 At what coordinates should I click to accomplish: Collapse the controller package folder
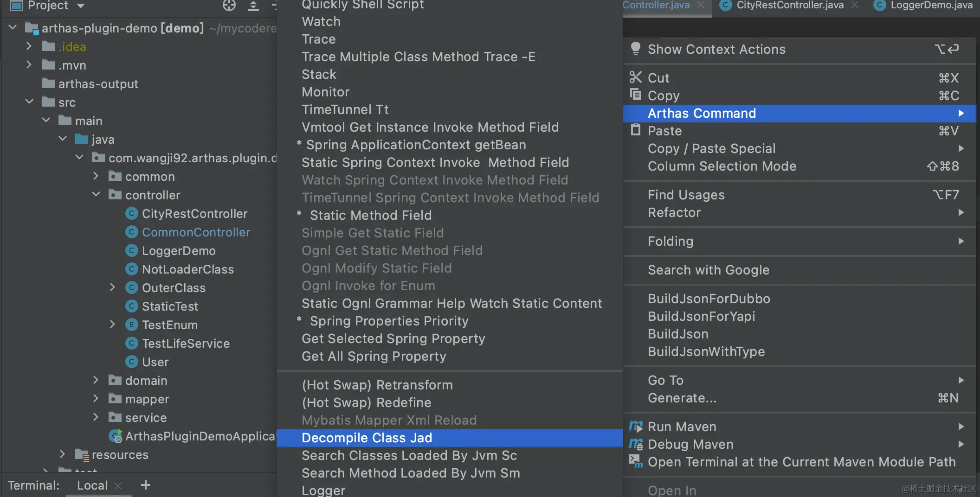[x=96, y=195]
